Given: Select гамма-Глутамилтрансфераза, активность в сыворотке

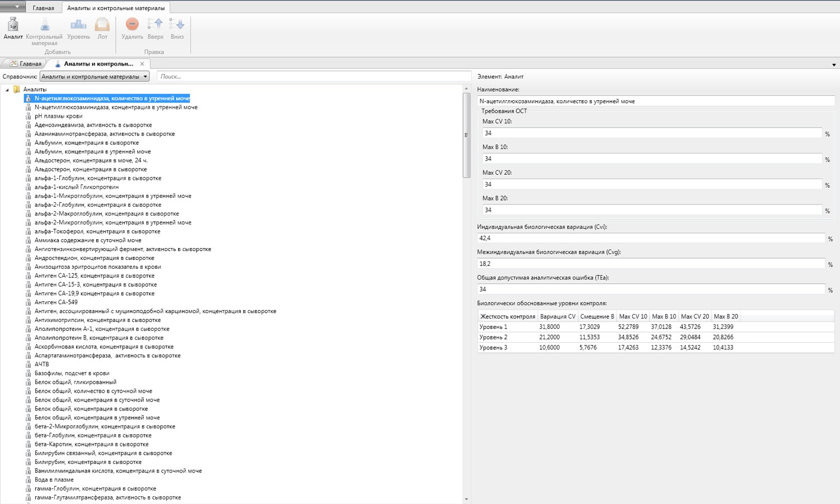Looking at the screenshot, I should pos(108,497).
